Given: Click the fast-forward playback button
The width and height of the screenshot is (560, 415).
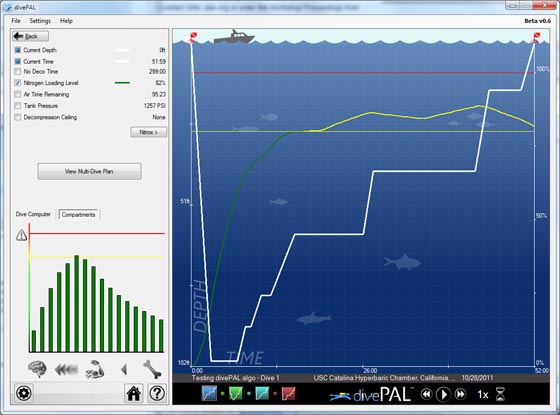Looking at the screenshot, I should [x=461, y=394].
